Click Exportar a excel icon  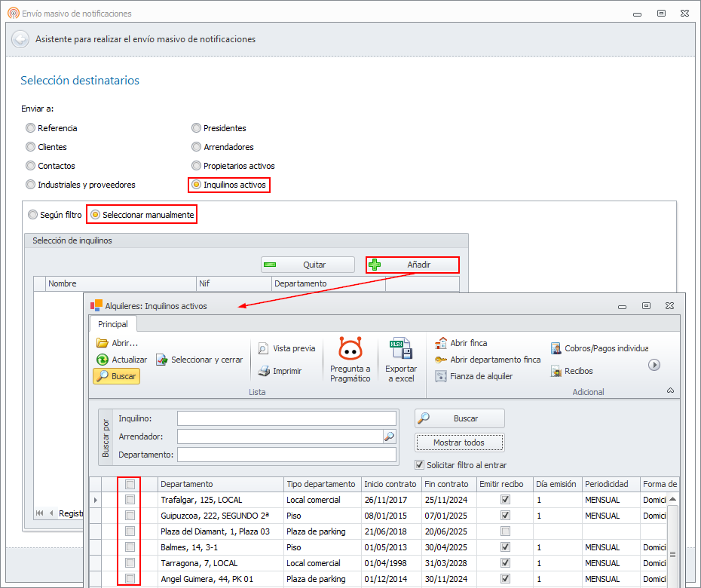pos(400,351)
